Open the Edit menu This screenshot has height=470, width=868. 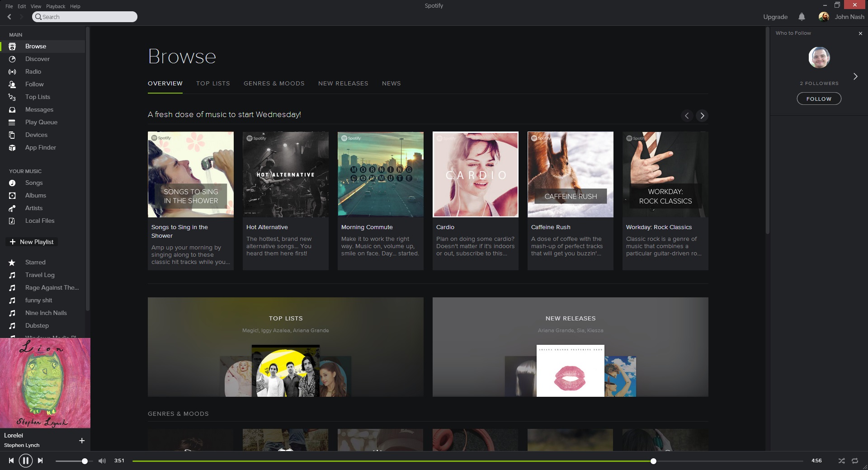(22, 6)
